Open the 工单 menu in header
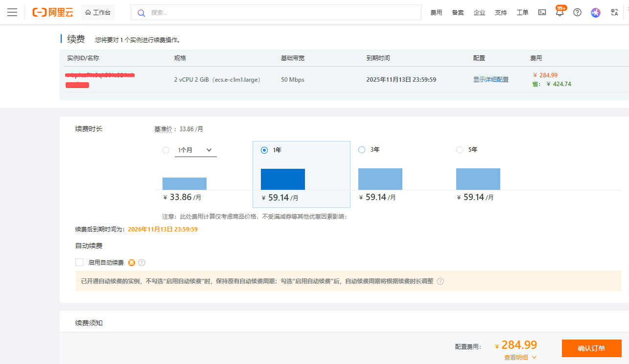Viewport: 629px width, 364px height. tap(522, 13)
